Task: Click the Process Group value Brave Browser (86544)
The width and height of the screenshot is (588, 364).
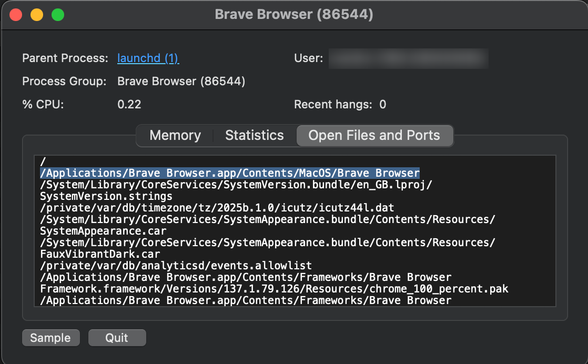Action: tap(181, 82)
